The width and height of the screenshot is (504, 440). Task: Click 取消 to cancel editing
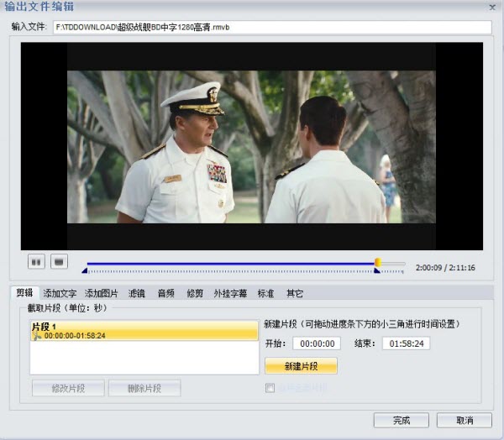pyautogui.click(x=465, y=420)
